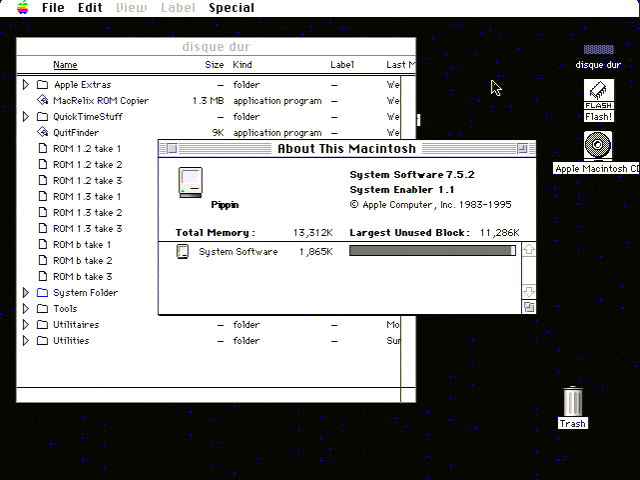Expand the Utilities folder triangle
Image resolution: width=640 pixels, height=480 pixels.
pyautogui.click(x=26, y=340)
